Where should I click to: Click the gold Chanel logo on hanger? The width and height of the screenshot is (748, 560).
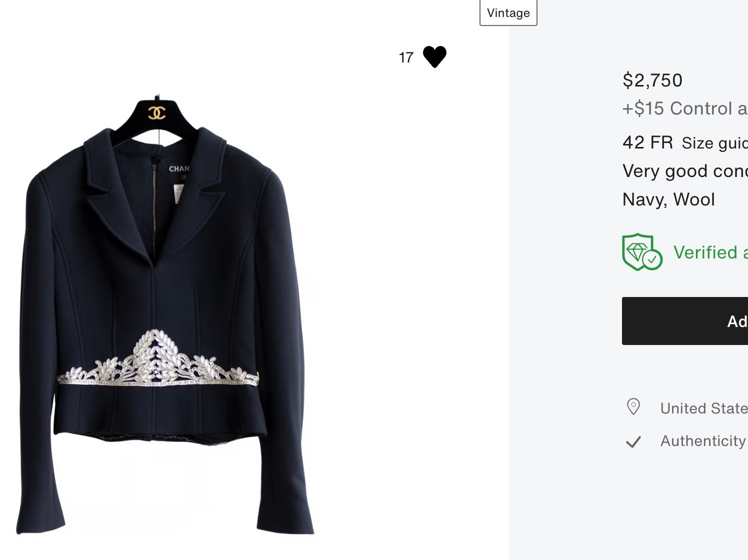(157, 112)
